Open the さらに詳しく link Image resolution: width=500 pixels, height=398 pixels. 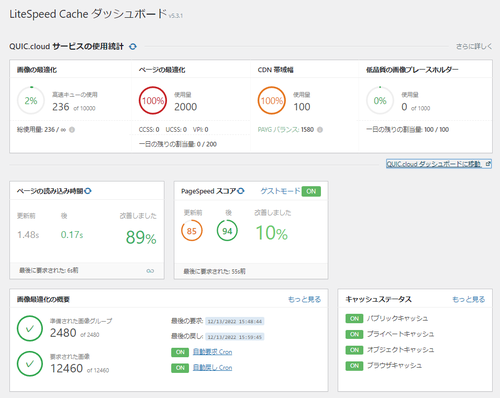(474, 46)
